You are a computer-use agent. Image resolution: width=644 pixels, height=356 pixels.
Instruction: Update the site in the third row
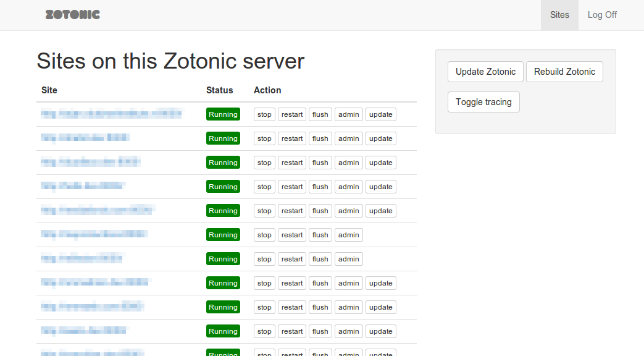[381, 163]
